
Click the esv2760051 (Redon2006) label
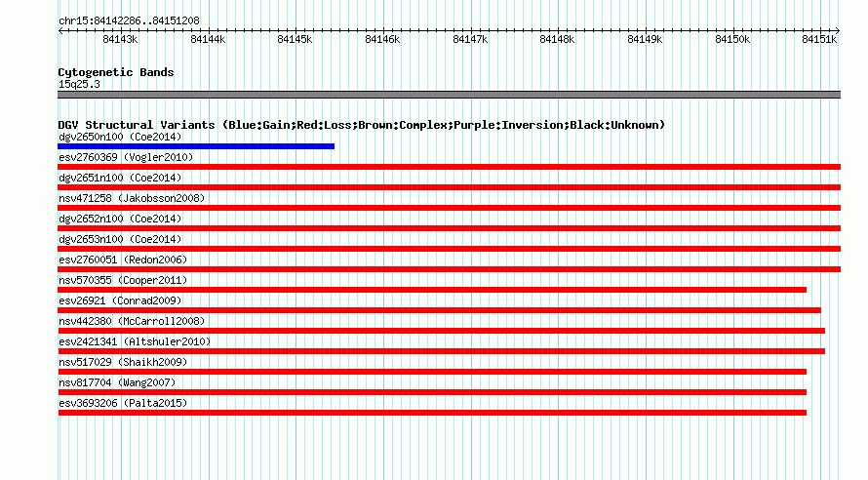[x=123, y=260]
